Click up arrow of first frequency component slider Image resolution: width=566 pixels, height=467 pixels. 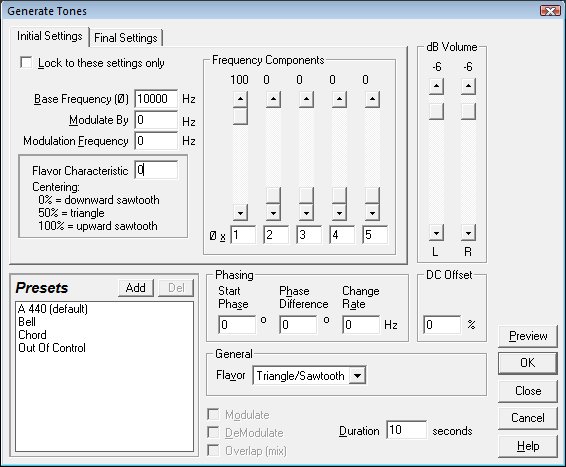point(240,99)
